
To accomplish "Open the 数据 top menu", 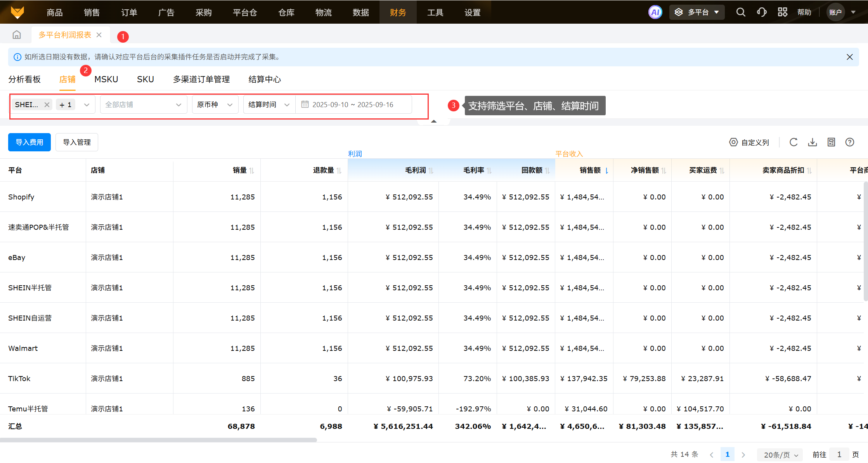I will tap(360, 12).
